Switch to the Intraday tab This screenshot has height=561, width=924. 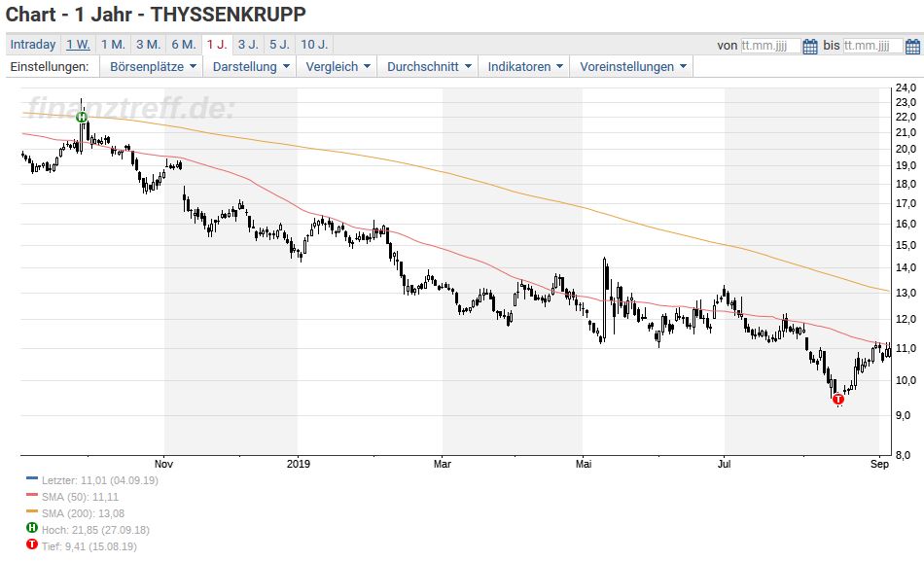coord(33,45)
